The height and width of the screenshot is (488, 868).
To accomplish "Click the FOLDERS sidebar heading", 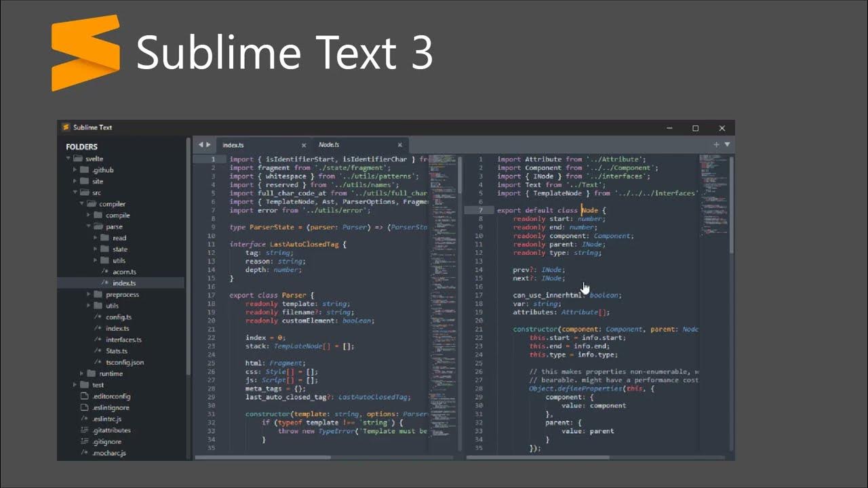I will (x=81, y=146).
